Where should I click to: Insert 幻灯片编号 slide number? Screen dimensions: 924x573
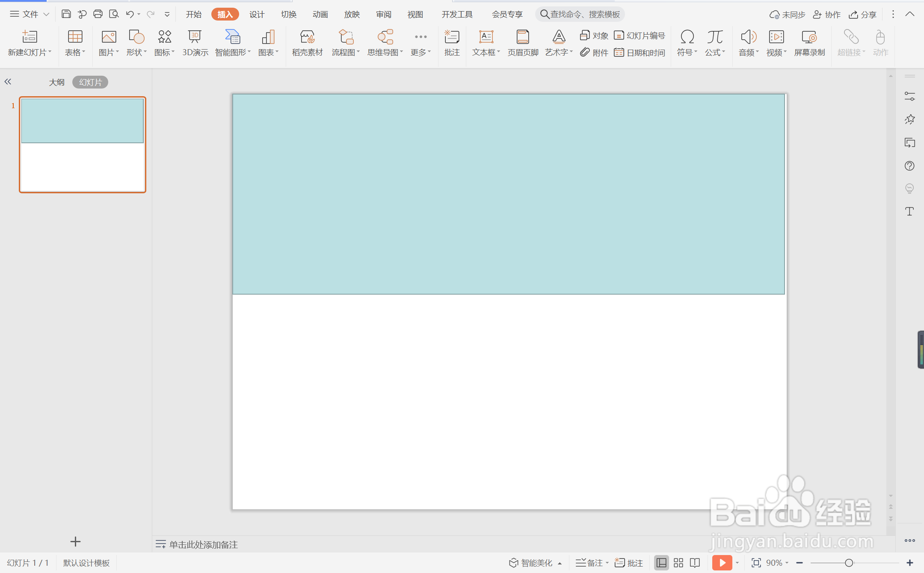click(x=640, y=35)
